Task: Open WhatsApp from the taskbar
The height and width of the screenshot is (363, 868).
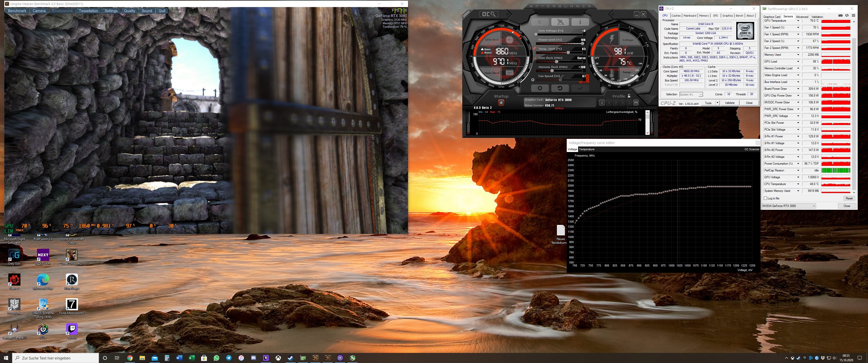Action: pos(216,358)
